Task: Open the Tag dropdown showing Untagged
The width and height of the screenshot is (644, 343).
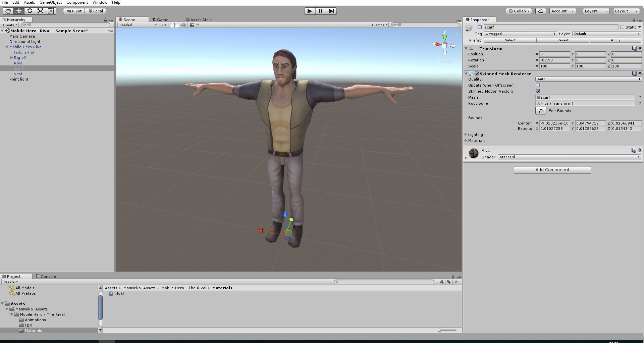Action: [x=520, y=34]
